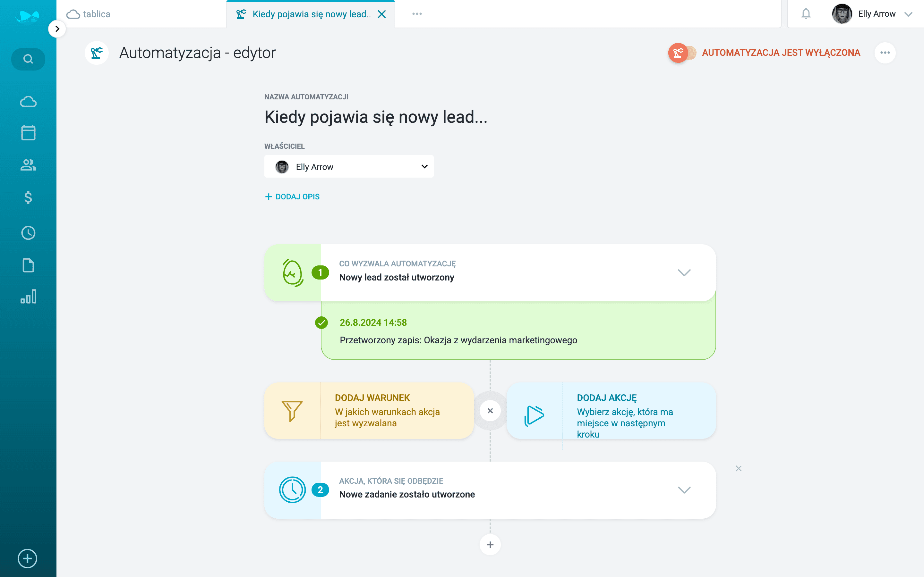Click the cloud icon in the sidebar

click(x=28, y=101)
